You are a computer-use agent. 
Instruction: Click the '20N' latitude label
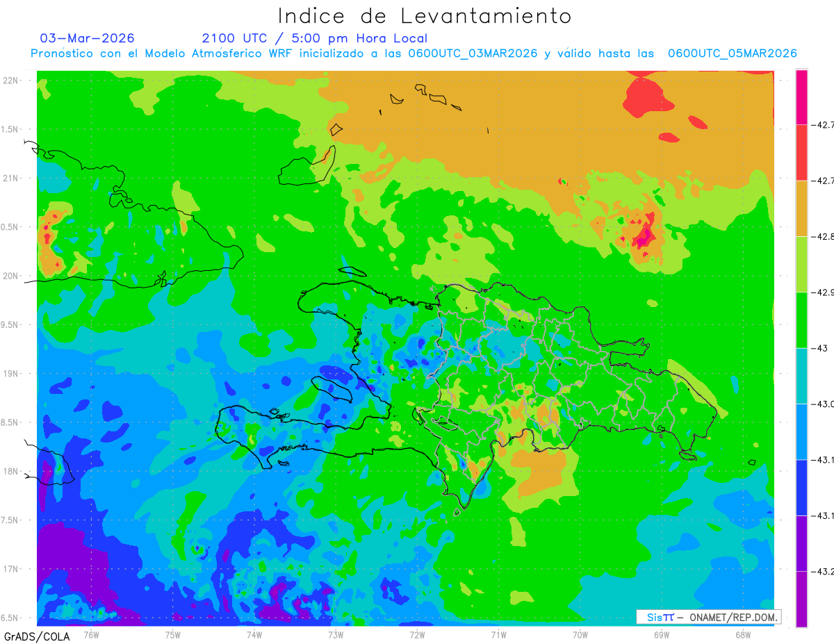pos(11,276)
